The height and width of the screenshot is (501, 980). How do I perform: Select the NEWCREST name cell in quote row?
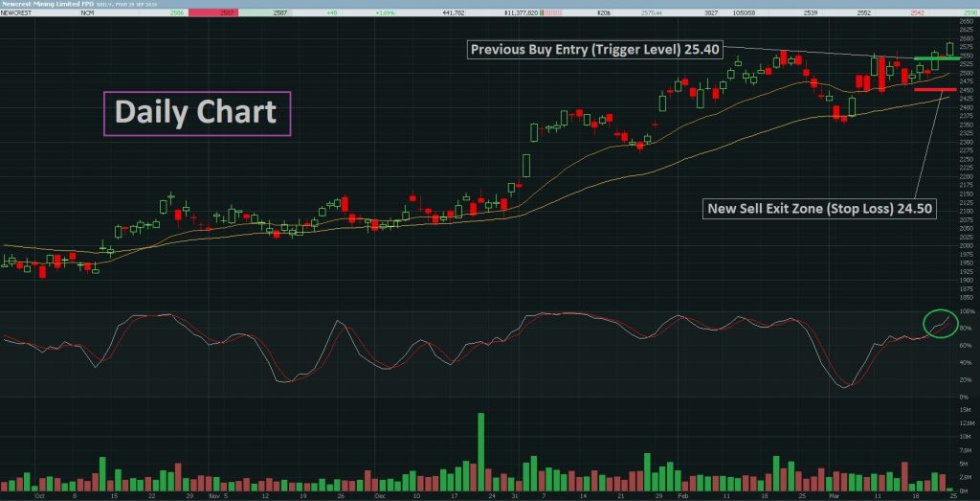tap(17, 12)
